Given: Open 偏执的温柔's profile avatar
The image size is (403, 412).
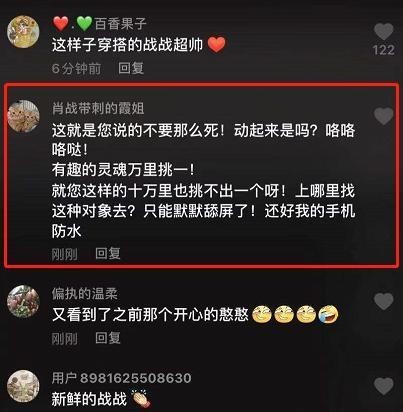Looking at the screenshot, I should pos(23,301).
